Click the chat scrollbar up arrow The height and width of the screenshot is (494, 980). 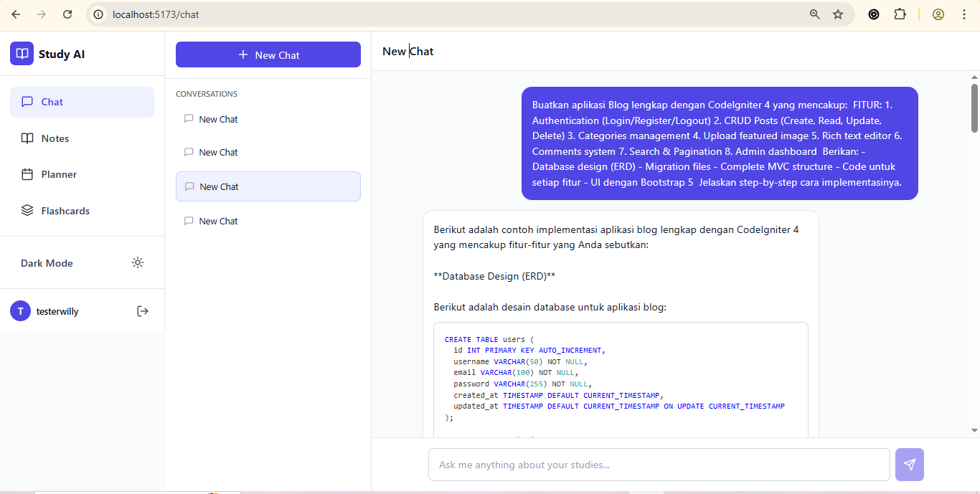974,76
